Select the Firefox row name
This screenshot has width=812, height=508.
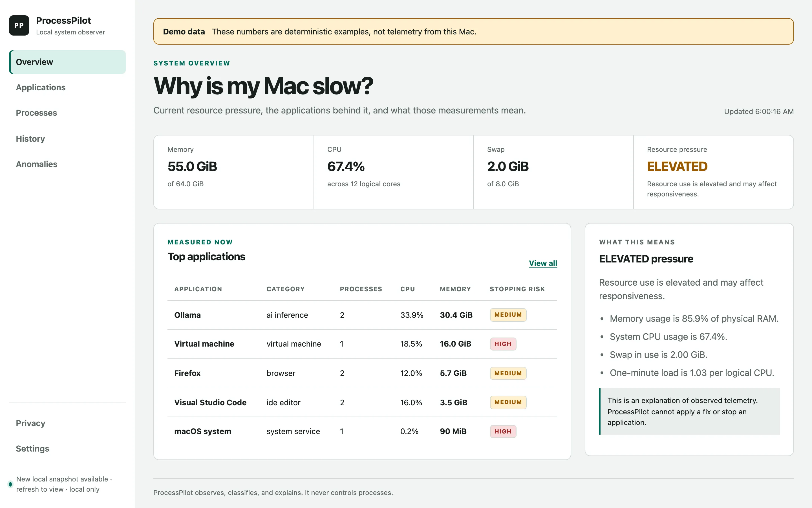click(x=187, y=373)
